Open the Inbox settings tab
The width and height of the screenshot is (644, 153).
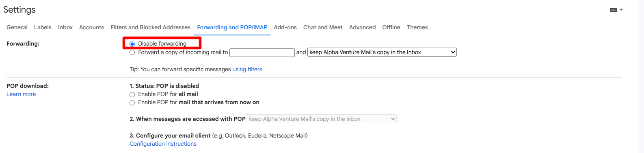(65, 27)
